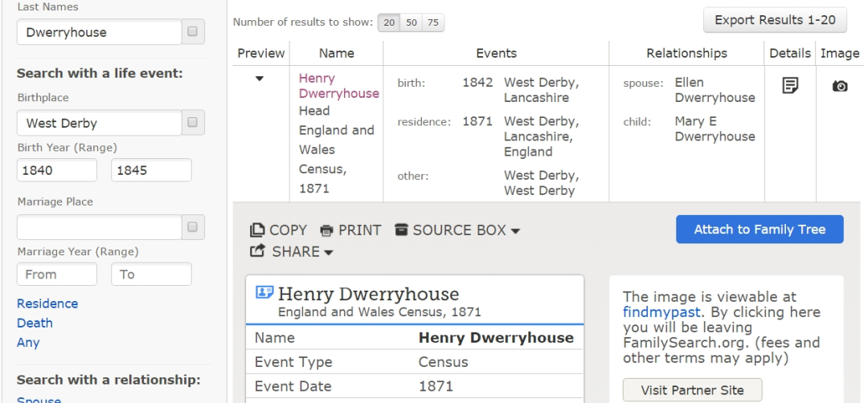Click the Birth Year start field showing 1840
Viewport: 868px width, 403px height.
tap(56, 170)
